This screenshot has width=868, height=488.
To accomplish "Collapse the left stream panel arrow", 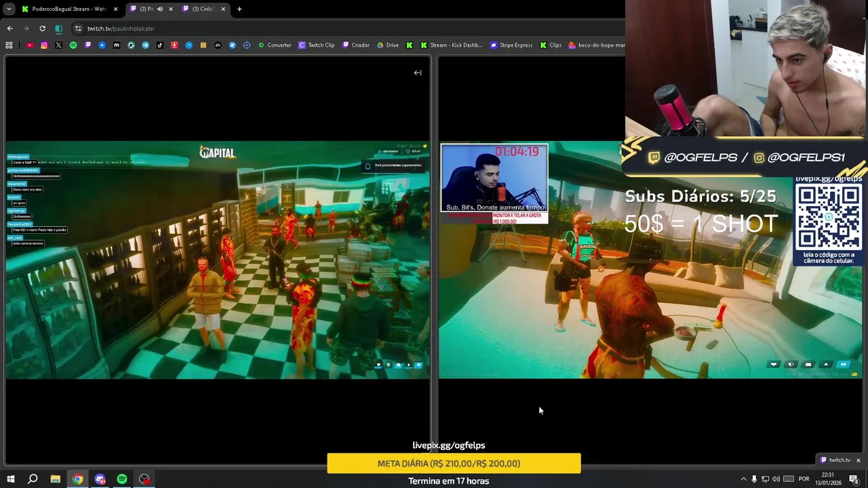I will click(418, 73).
